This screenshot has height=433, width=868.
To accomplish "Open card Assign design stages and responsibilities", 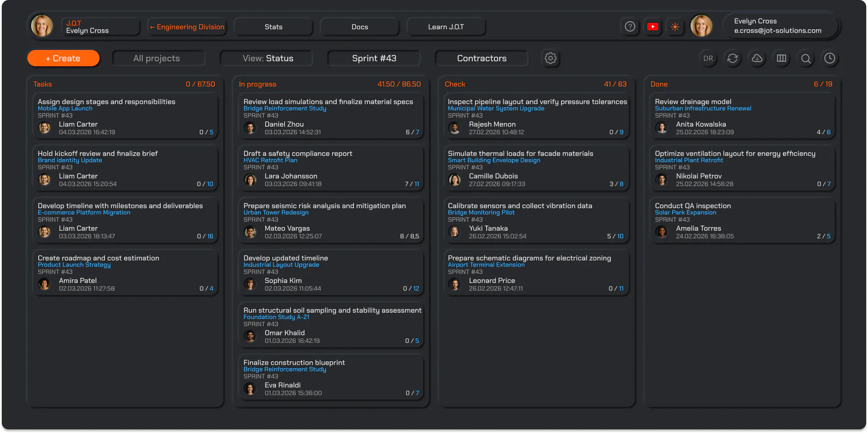I will coord(125,116).
